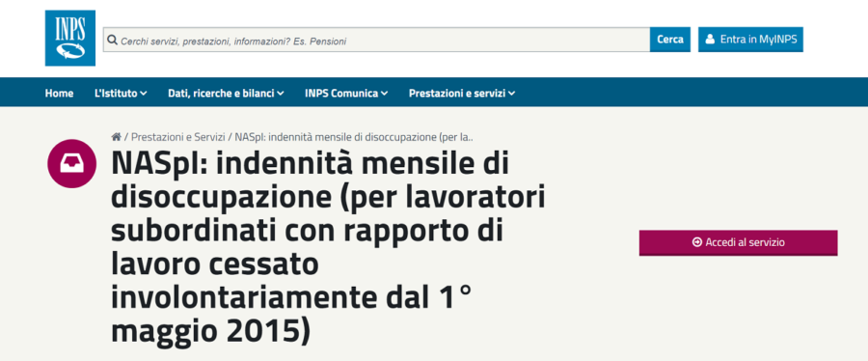Screen dimensions: 868x361
Task: Go to Home in navigation bar
Action: tap(59, 94)
